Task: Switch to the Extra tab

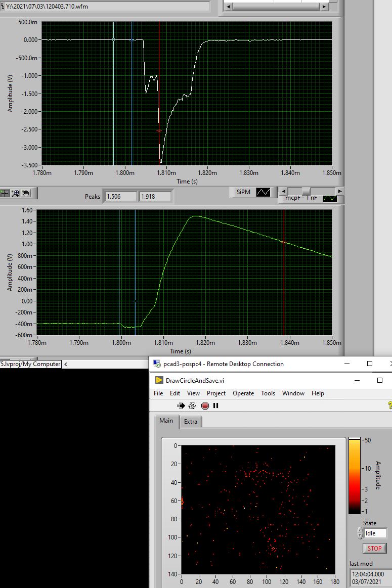Action: (x=191, y=422)
